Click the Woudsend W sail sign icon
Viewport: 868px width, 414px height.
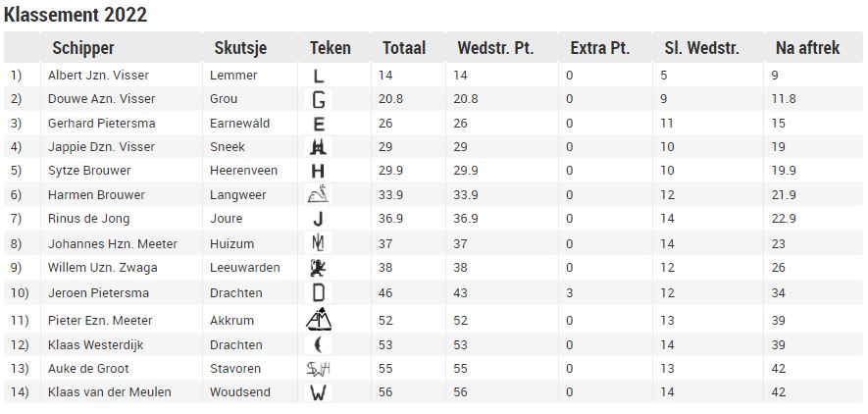click(319, 392)
